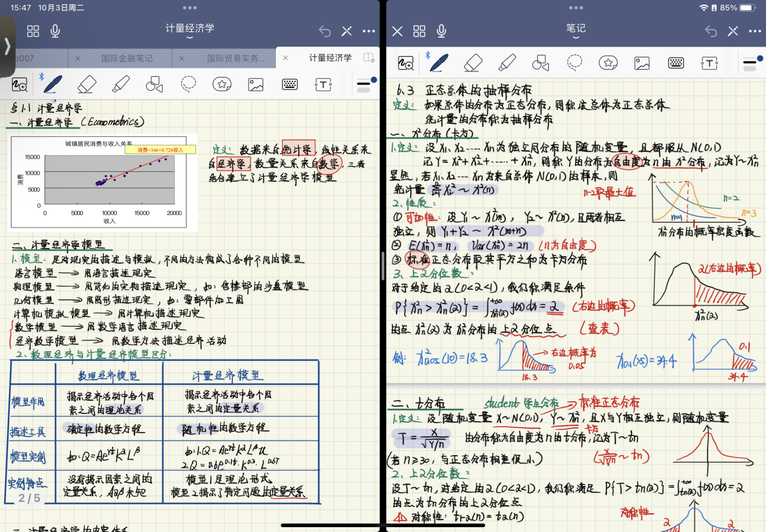Image resolution: width=766 pixels, height=532 pixels.
Task: Toggle read-only mode in the 计量经济学 window
Action: coord(347,31)
